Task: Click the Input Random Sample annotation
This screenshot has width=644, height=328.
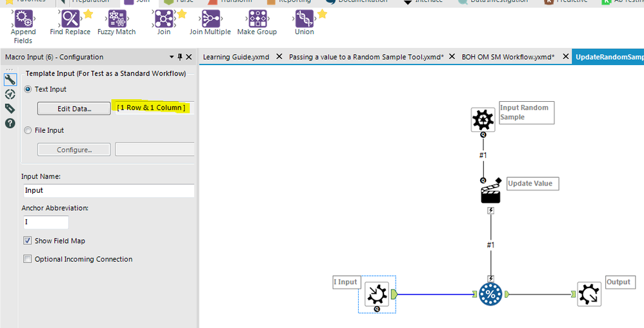Action: tap(527, 112)
